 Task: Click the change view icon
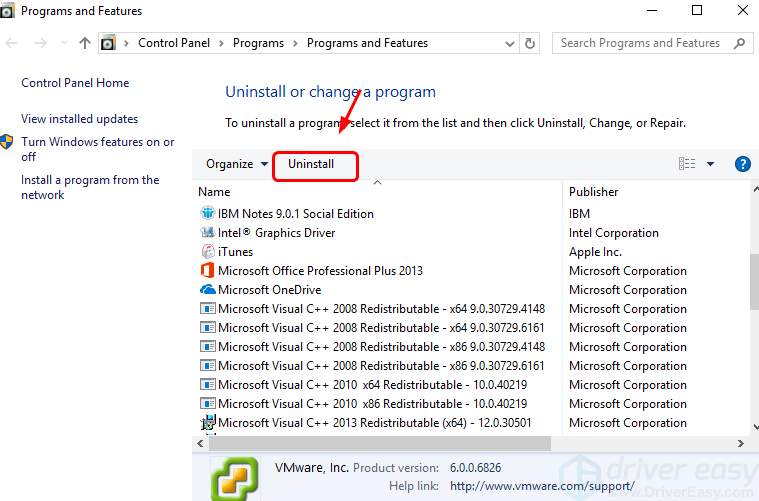tap(687, 164)
